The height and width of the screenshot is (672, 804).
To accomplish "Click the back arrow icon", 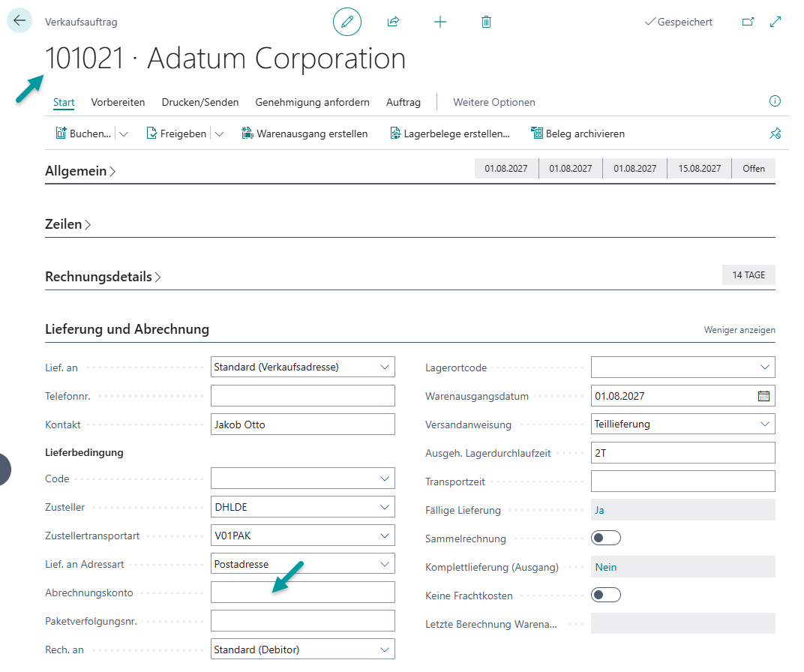I will click(19, 21).
